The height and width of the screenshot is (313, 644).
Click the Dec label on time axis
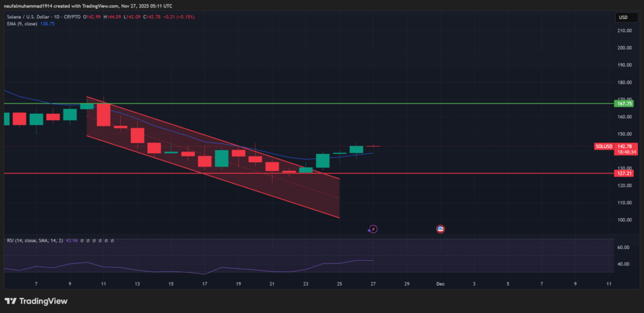tap(441, 284)
